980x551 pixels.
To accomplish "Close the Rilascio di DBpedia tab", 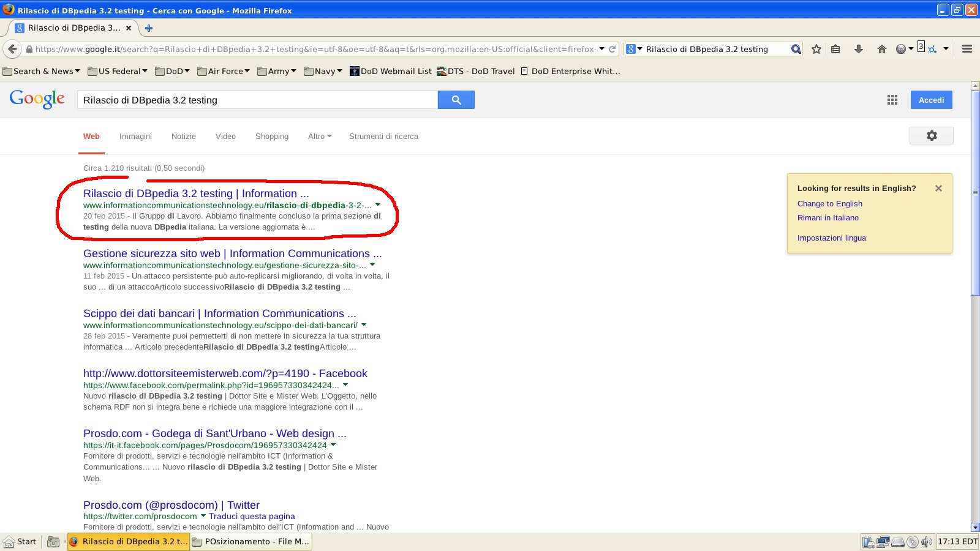I will [x=129, y=28].
